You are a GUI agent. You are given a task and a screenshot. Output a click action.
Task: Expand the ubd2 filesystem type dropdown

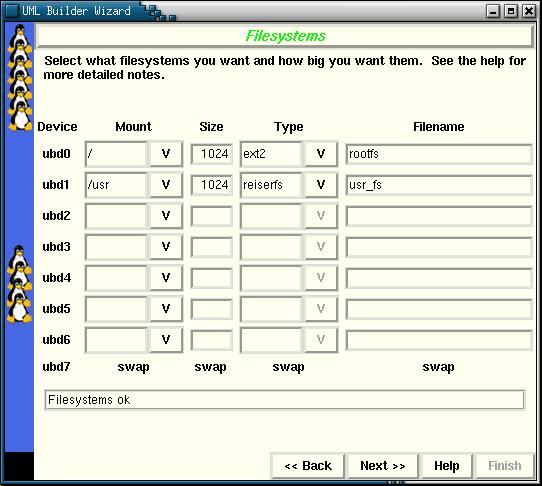click(x=321, y=216)
